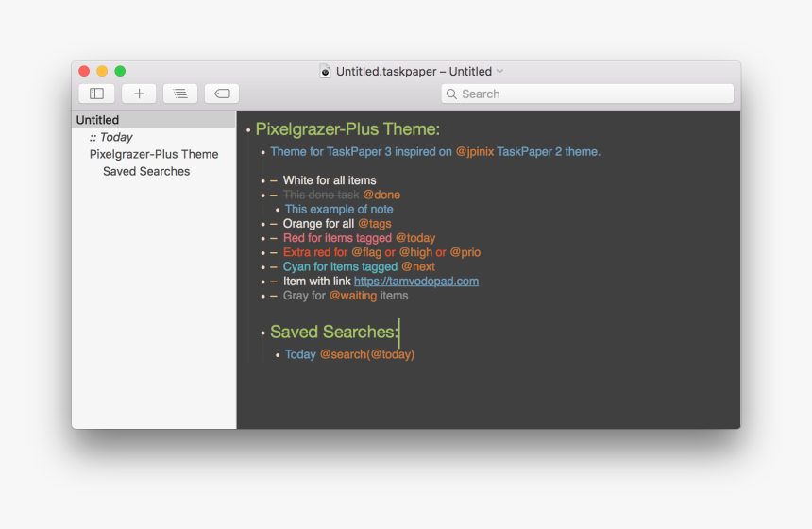Toggle the sidebar panel button
The width and height of the screenshot is (812, 529).
96,94
